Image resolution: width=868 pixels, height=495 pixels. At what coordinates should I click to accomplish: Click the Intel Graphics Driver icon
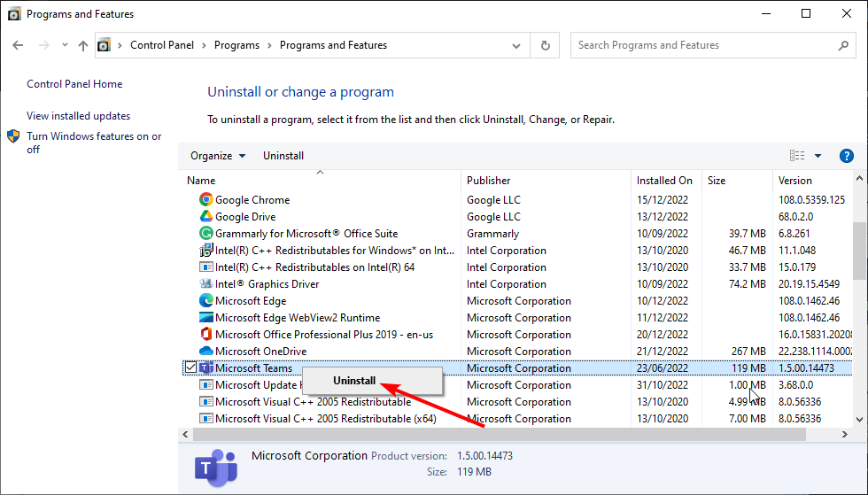[205, 284]
